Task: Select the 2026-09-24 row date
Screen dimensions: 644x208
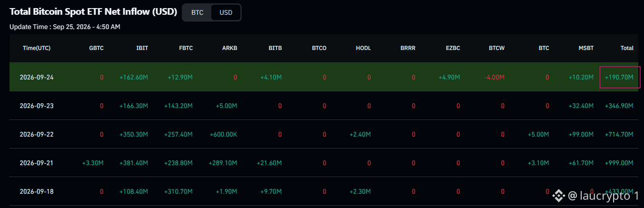Action: [x=37, y=77]
